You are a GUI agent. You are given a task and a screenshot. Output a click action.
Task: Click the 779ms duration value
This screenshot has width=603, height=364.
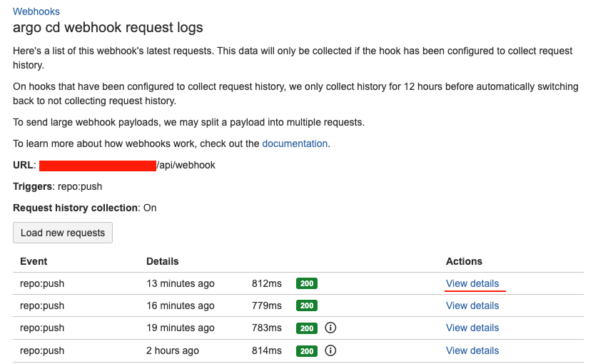[x=266, y=305]
